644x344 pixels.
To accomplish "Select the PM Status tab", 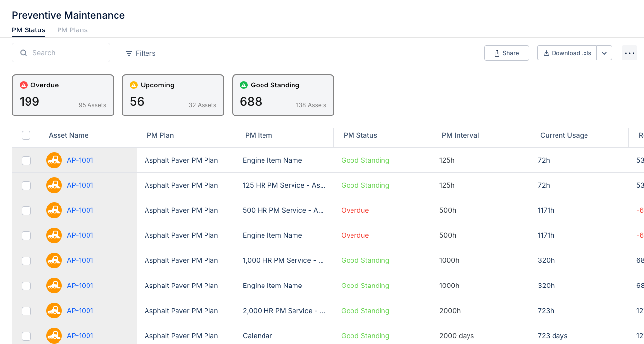I will (x=29, y=30).
